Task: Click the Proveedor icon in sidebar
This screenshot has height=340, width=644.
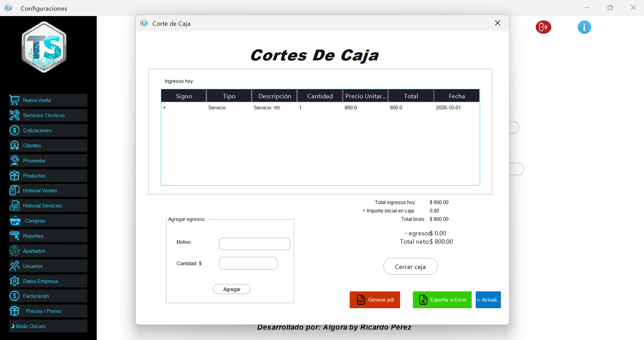Action: point(14,161)
